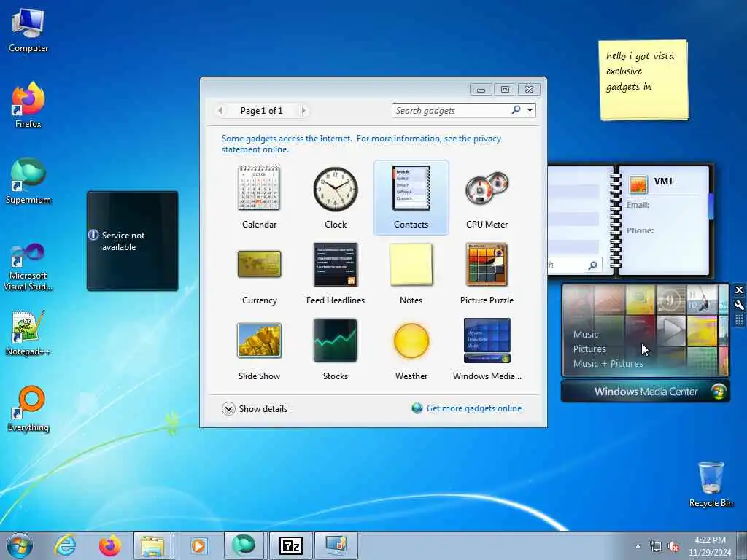Select the Firefox desktop shortcut
Screen dimensions: 747x560
(28, 105)
